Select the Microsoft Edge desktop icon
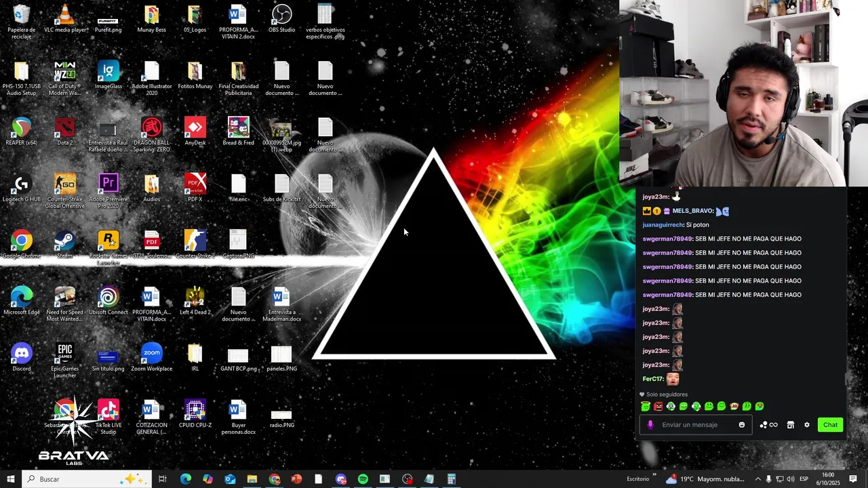The height and width of the screenshot is (488, 868). (x=22, y=301)
